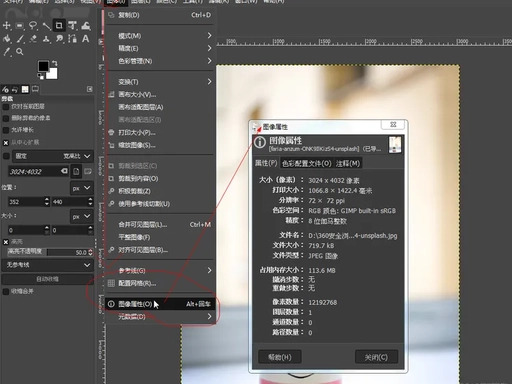Screen dimensions: 512x384
Task: Expand the Guides(G) submenu
Action: 161,270
